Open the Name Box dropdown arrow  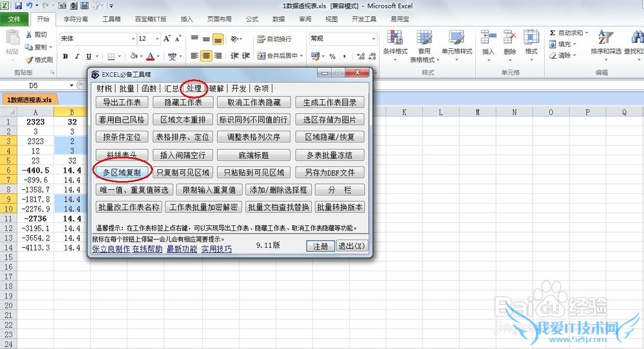(x=71, y=86)
